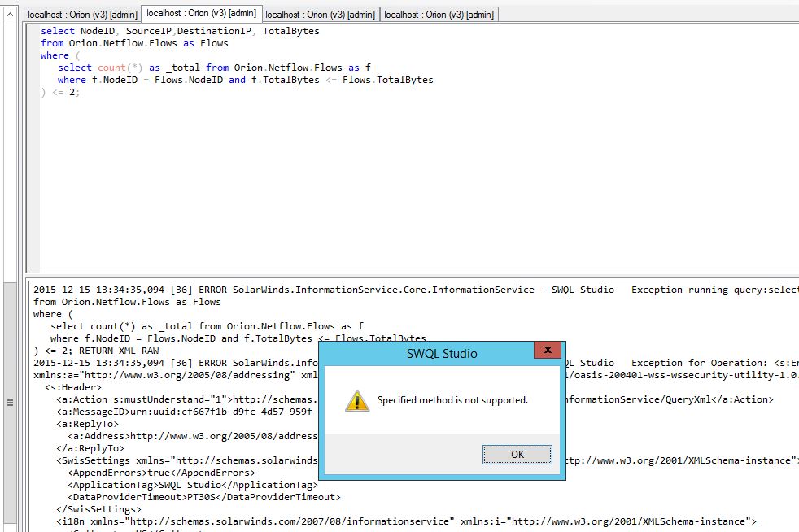Click the editor line "select NodeID, SourceIP, DestinationIP, TotalBytes"

[180, 31]
